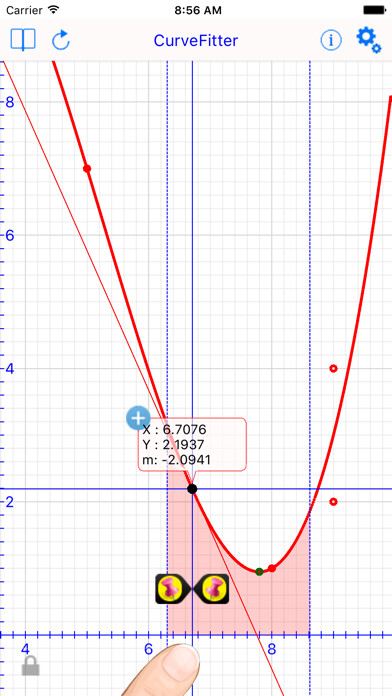This screenshot has width=392, height=696.
Task: Tap the left pushpin marker
Action: [x=174, y=589]
